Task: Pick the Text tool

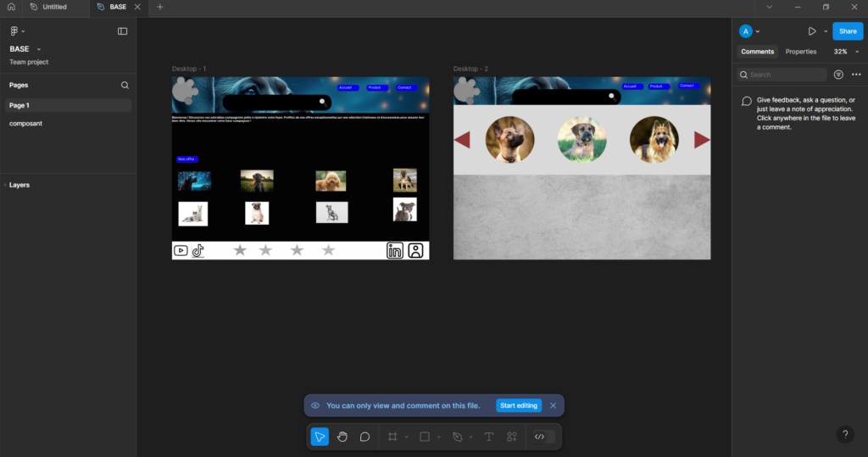Action: tap(489, 437)
